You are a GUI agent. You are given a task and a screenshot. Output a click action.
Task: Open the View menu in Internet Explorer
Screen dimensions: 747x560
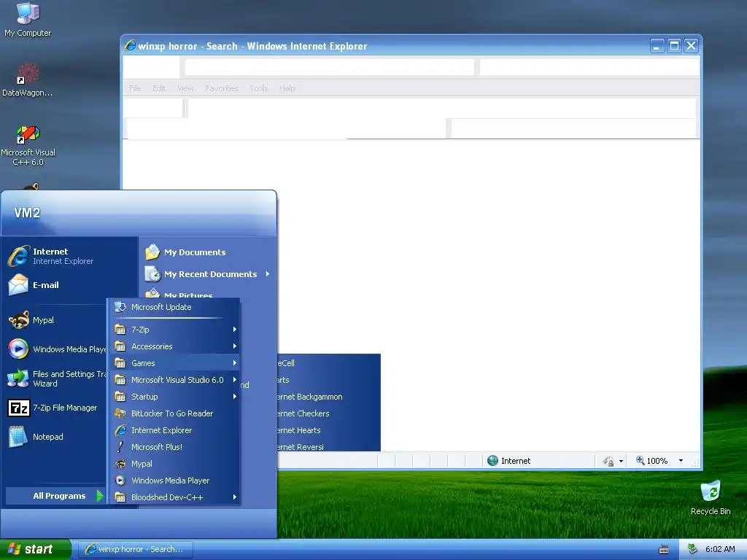(185, 88)
